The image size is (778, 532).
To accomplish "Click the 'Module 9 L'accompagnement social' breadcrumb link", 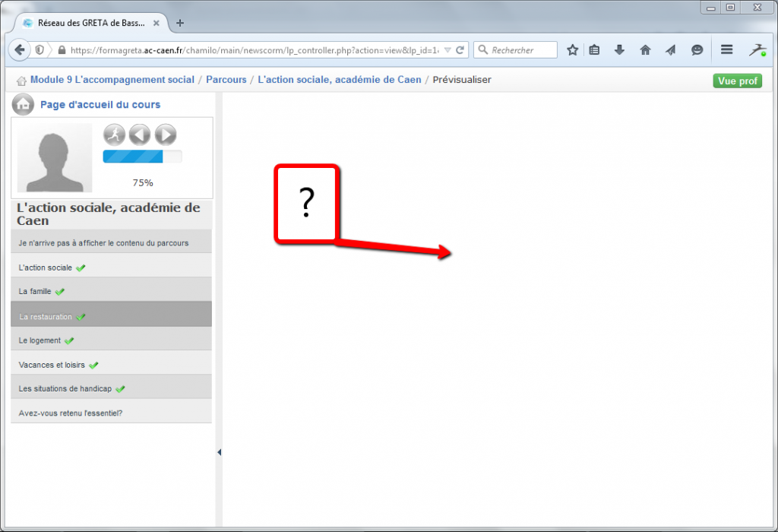I will point(112,80).
